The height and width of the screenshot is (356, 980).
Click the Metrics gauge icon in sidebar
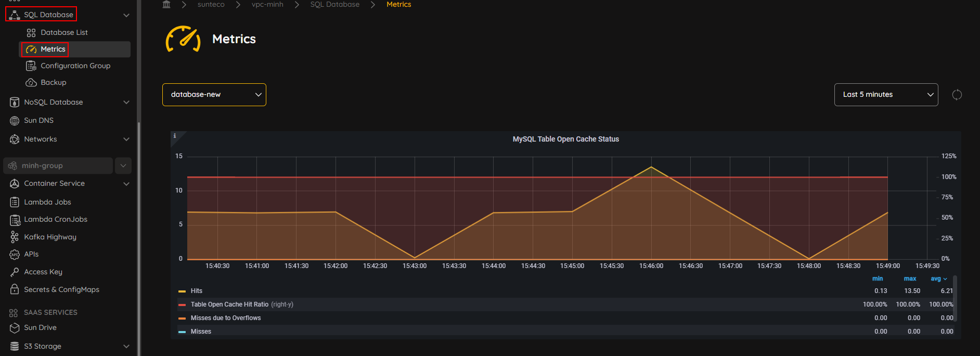click(31, 49)
